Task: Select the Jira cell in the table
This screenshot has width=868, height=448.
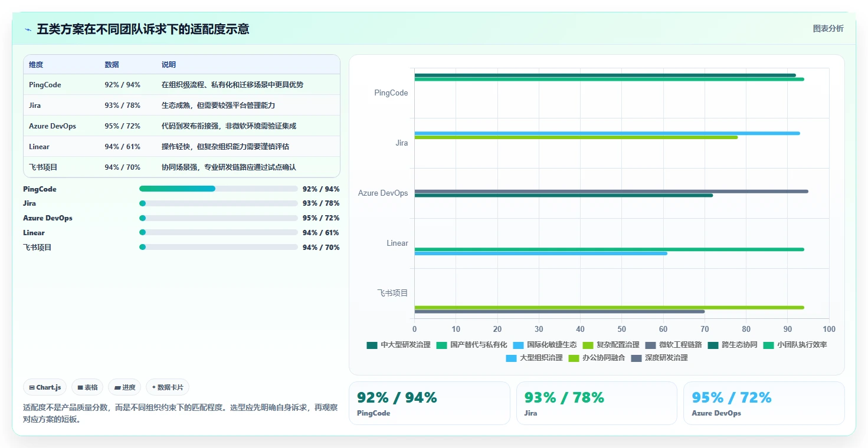Action: (x=35, y=106)
